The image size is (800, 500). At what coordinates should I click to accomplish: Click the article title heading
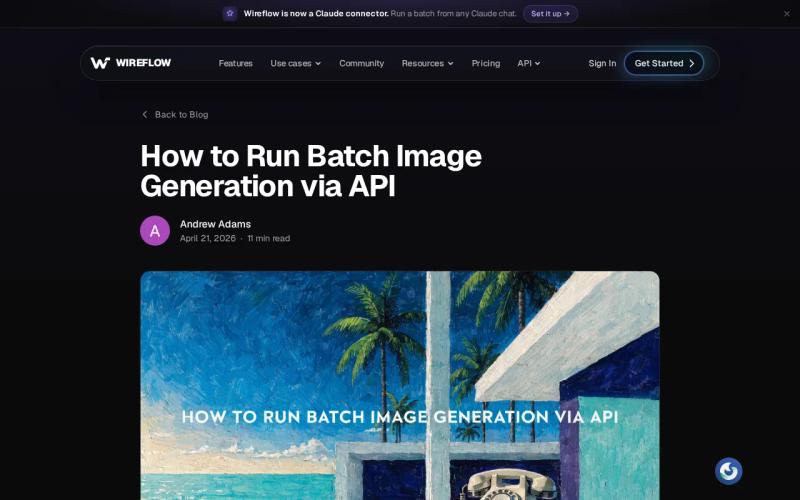[x=311, y=170]
